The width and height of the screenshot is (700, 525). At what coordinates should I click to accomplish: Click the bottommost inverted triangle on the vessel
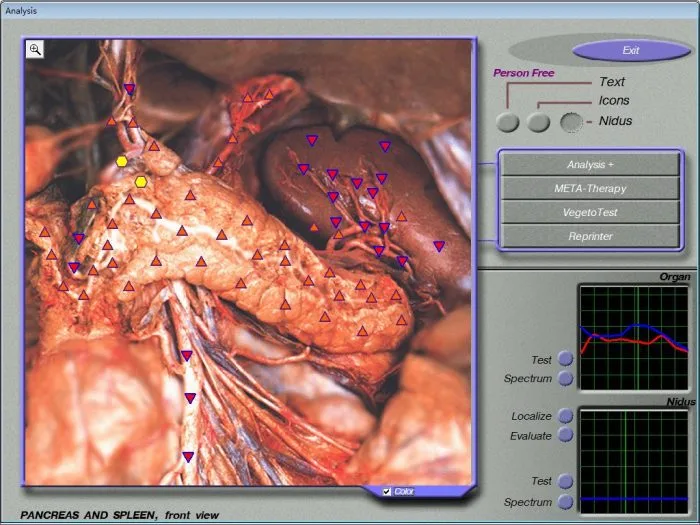[188, 457]
